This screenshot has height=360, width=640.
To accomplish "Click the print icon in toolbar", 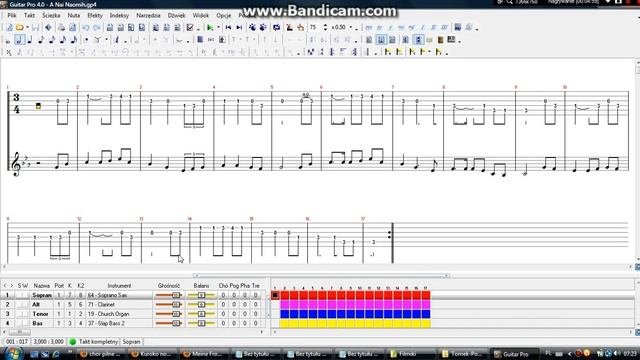I will (x=61, y=27).
